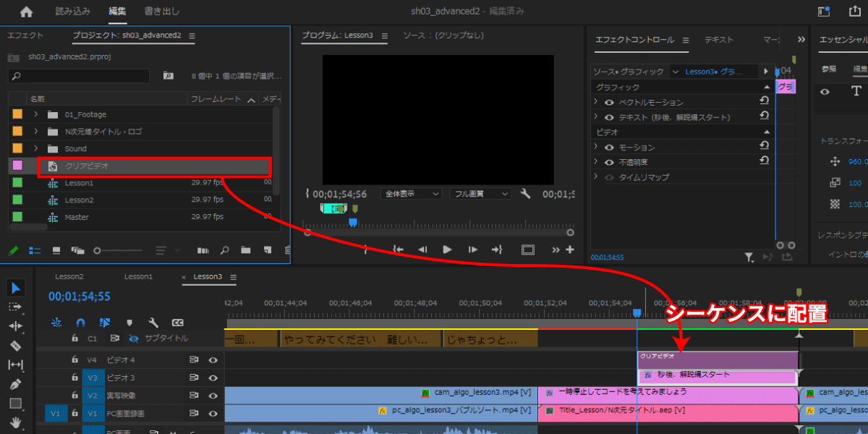Click green label swatch of Lesson1
The width and height of the screenshot is (868, 434).
pyautogui.click(x=17, y=183)
